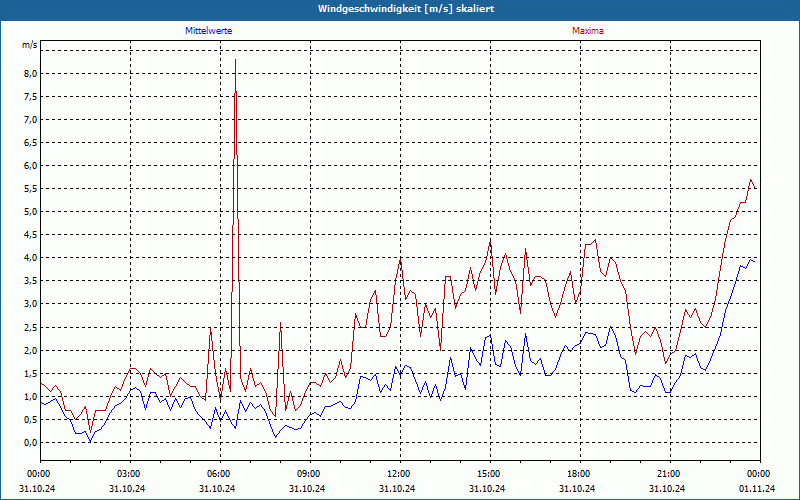Click the 6,5 y-axis tick label

[x=30, y=142]
